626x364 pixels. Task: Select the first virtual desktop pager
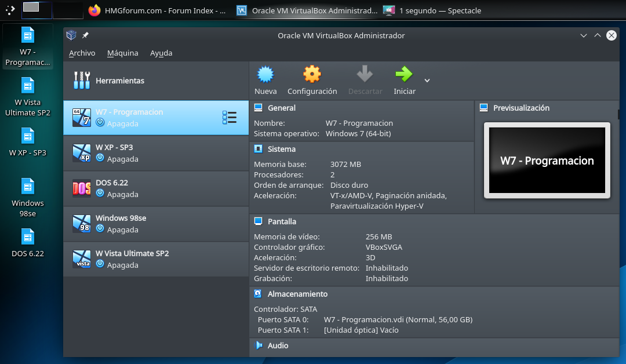tap(37, 10)
